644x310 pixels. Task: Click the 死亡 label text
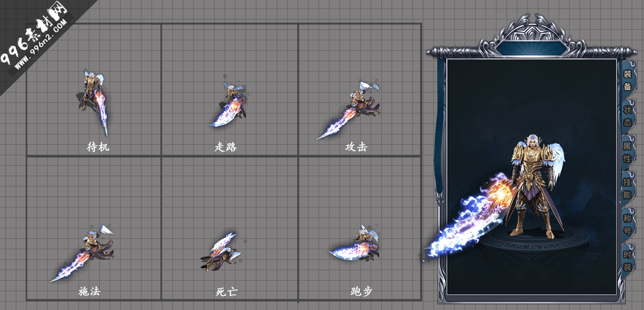pyautogui.click(x=226, y=291)
